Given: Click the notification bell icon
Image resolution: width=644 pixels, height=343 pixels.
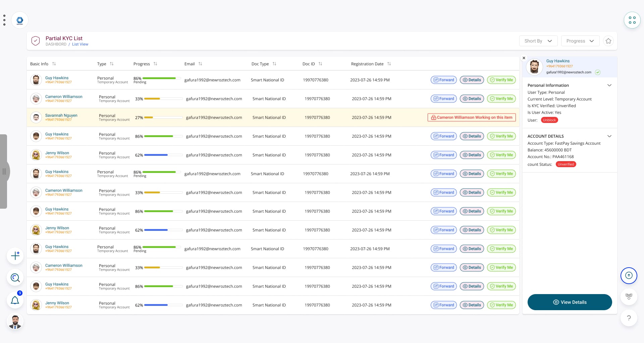Looking at the screenshot, I should click(15, 300).
